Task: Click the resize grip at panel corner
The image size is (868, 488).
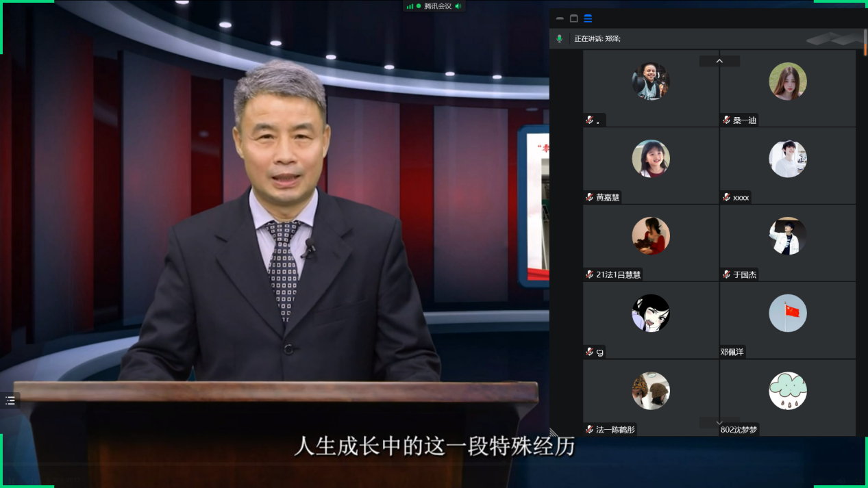Action: (x=553, y=432)
